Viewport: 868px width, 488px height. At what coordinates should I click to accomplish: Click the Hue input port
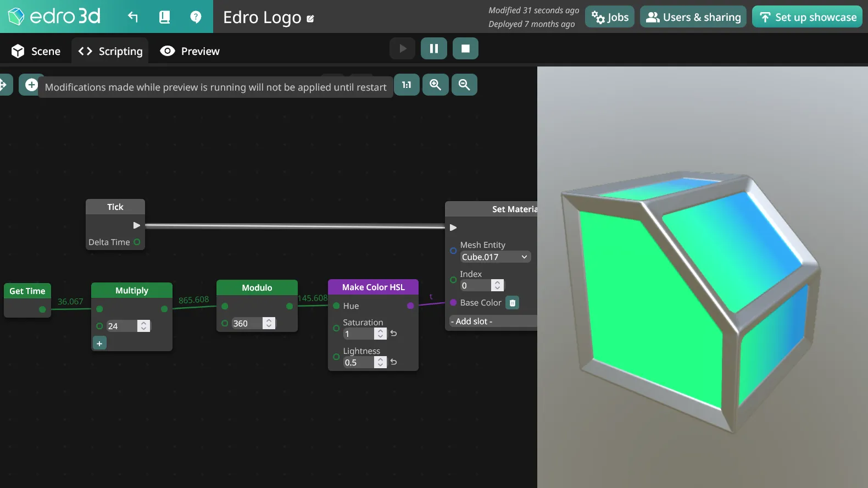pos(336,306)
